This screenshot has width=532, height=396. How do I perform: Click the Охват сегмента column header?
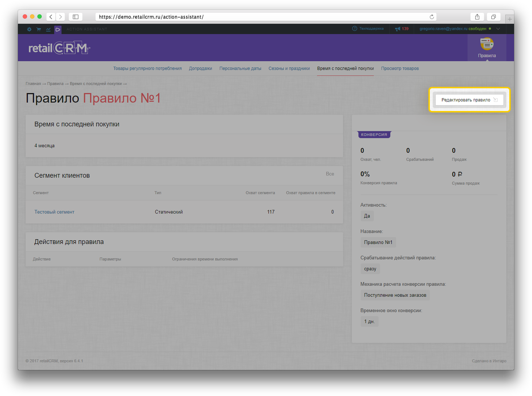(260, 193)
